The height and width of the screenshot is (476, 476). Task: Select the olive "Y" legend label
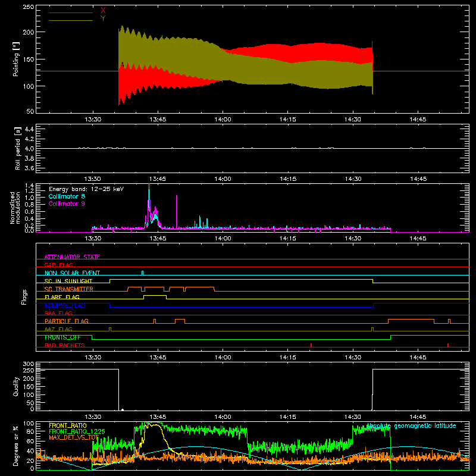click(103, 18)
